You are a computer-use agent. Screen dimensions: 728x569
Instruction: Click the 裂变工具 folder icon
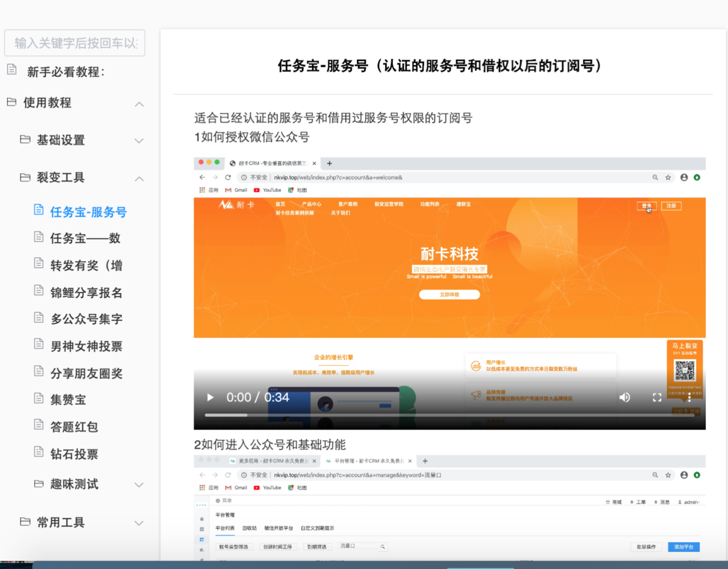(25, 177)
